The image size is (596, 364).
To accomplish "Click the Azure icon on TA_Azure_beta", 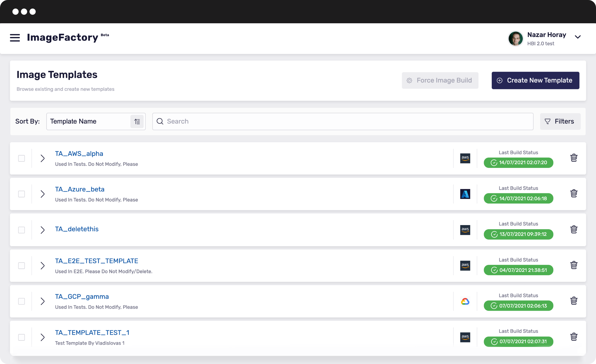I will [x=465, y=194].
